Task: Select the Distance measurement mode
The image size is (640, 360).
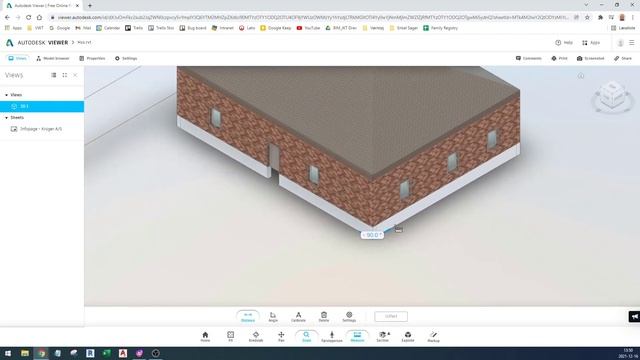Action: pos(248,317)
